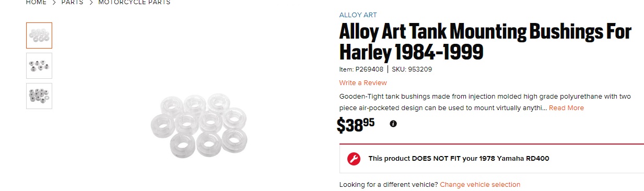Open the ALLOY ART brand link
Viewport: 644px width, 191px height.
point(358,15)
